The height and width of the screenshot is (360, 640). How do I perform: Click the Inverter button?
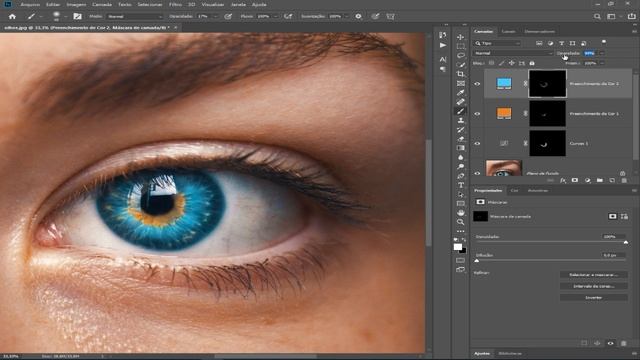click(x=593, y=298)
